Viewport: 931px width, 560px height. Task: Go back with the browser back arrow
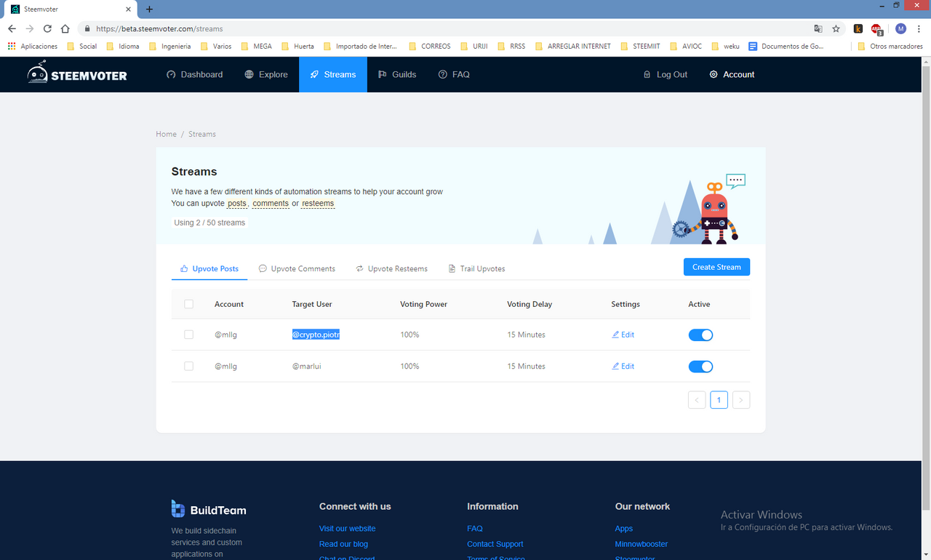(x=12, y=29)
